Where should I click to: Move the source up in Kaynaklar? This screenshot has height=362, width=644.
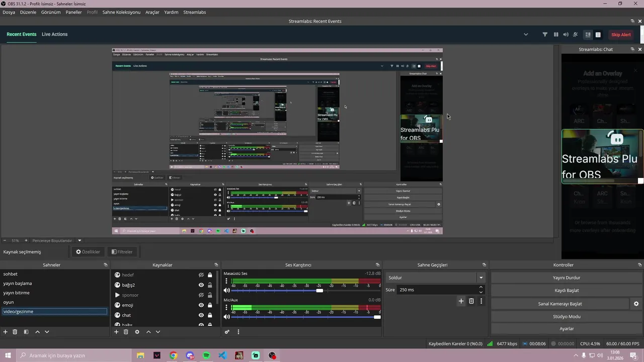point(148,332)
